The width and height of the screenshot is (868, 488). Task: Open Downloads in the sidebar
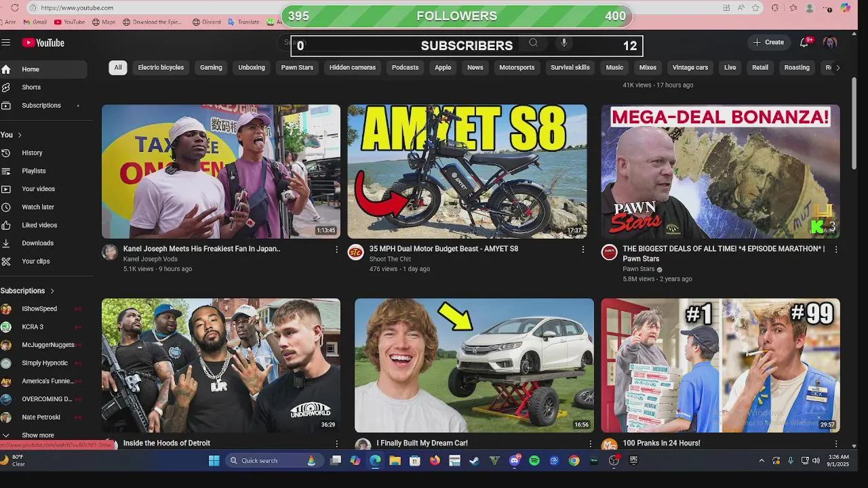(37, 243)
